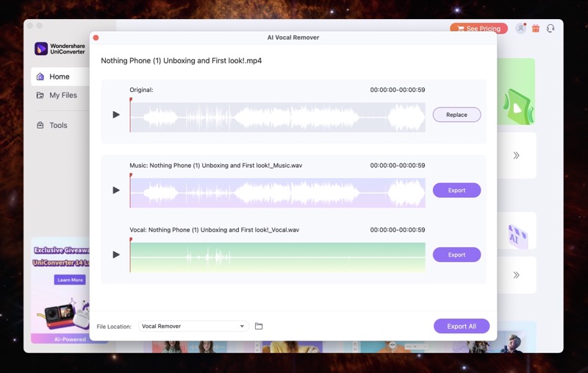Screen dimensions: 588x373
Task: Click the Vocal file name label
Action: pyautogui.click(x=214, y=230)
